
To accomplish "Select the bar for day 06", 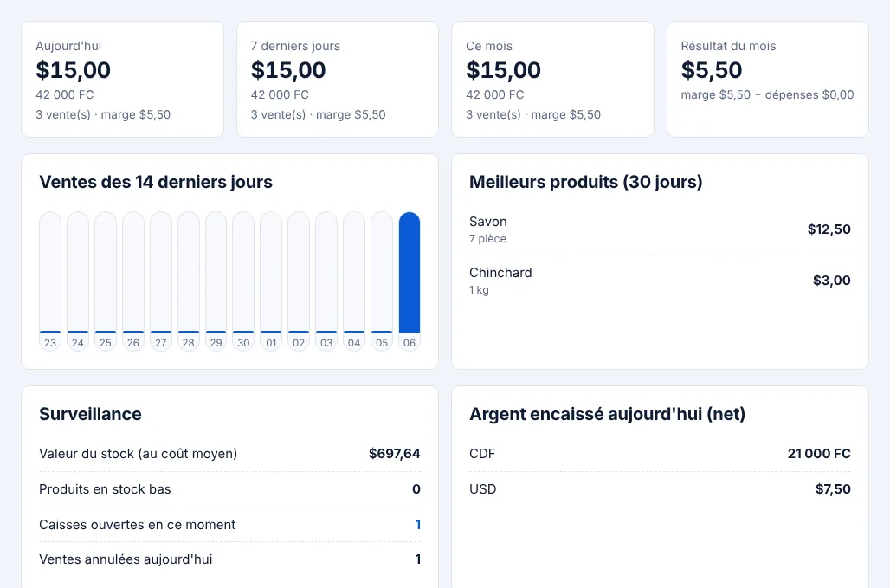I will click(410, 281).
